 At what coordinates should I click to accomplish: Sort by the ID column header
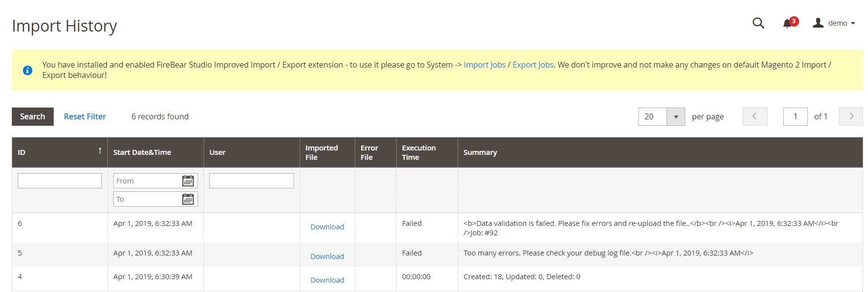[x=60, y=152]
